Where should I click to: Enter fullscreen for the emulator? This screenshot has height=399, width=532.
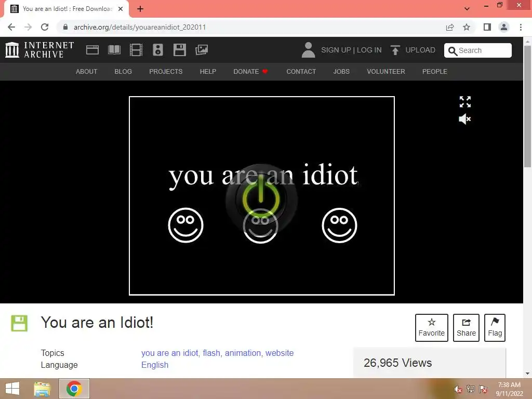tap(465, 101)
